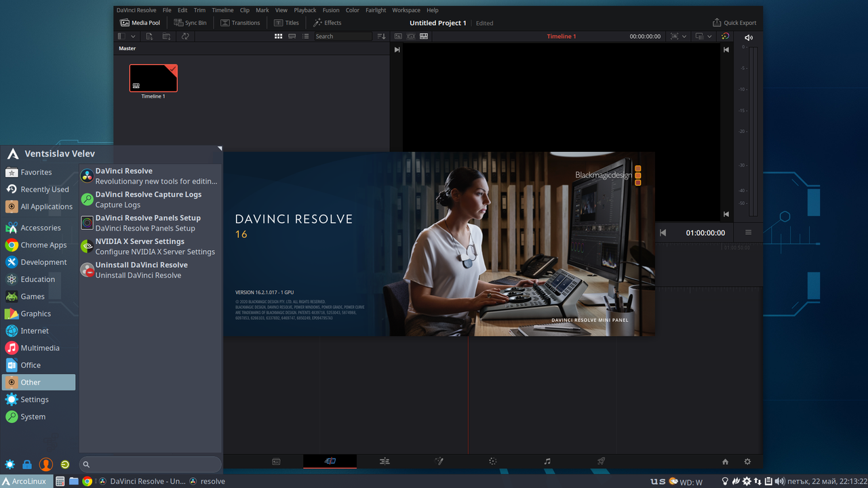Screen dimensions: 868x488
Task: Open the Sync Bin panel
Action: (191, 22)
